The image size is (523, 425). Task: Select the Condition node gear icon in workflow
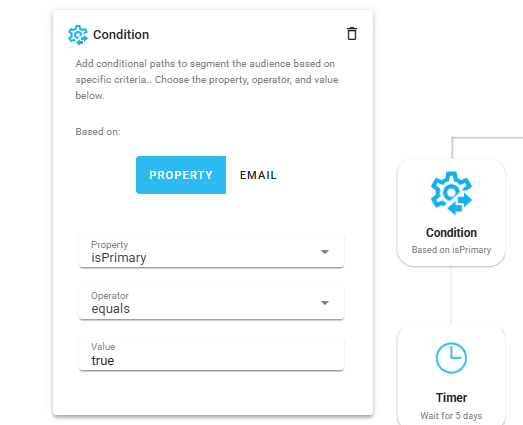click(451, 193)
